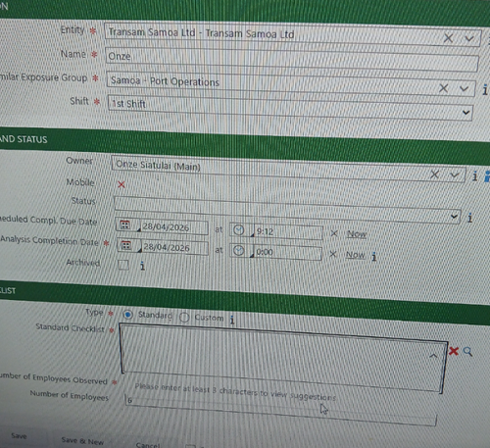Open the Entity dropdown list
The width and height of the screenshot is (490, 448).
[469, 38]
